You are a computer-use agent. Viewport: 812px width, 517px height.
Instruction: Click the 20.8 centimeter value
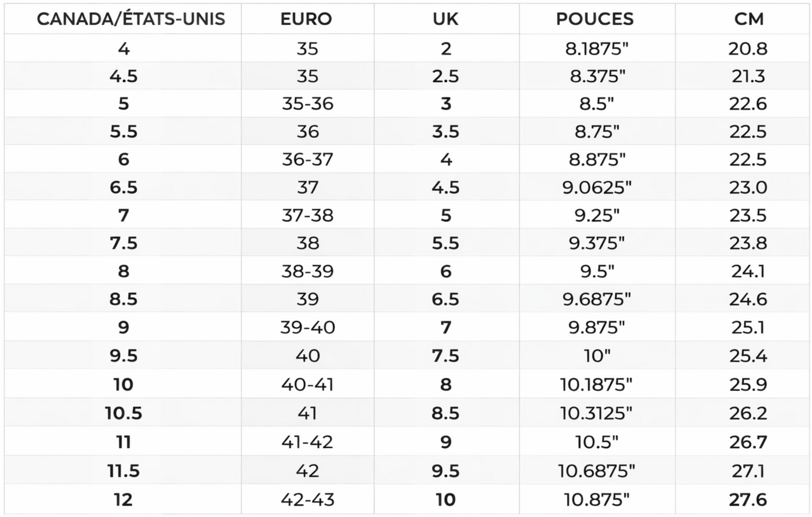[x=748, y=48]
